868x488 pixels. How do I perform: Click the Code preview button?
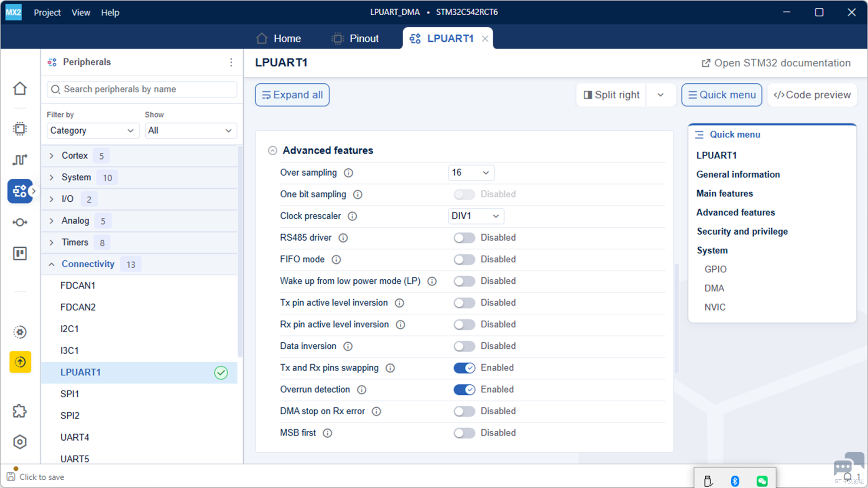[812, 95]
